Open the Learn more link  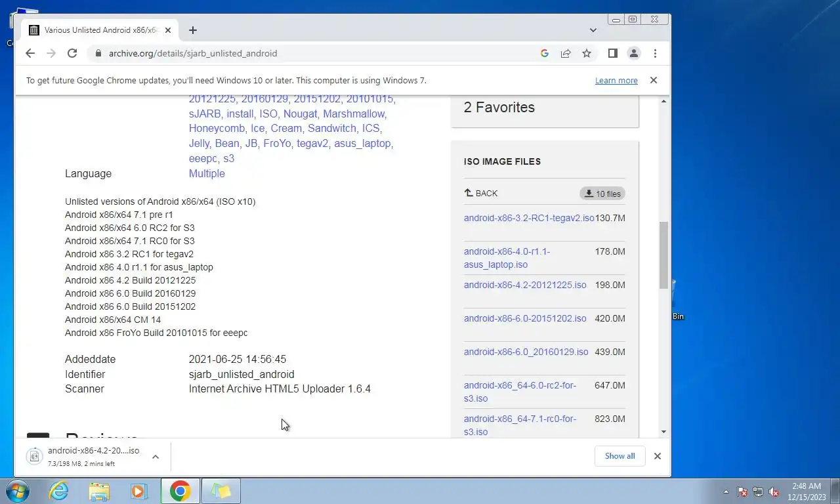click(616, 80)
